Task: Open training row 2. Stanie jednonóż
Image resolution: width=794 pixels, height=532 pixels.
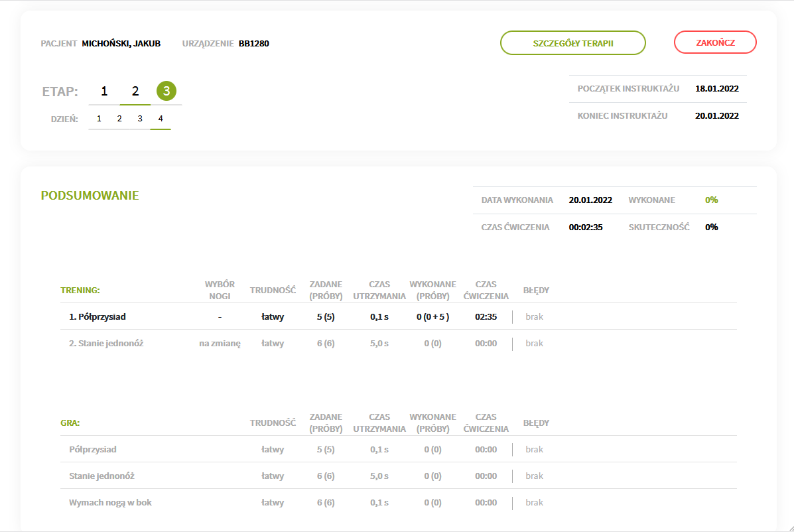Action: pos(106,344)
